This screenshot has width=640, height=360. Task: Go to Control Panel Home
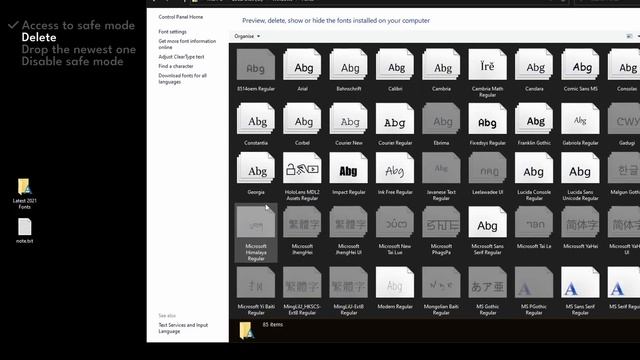tap(181, 17)
